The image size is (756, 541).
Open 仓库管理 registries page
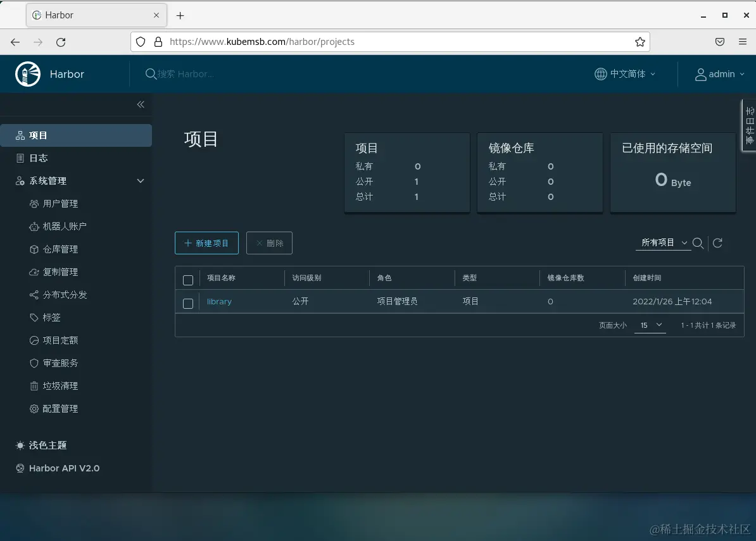(x=60, y=249)
